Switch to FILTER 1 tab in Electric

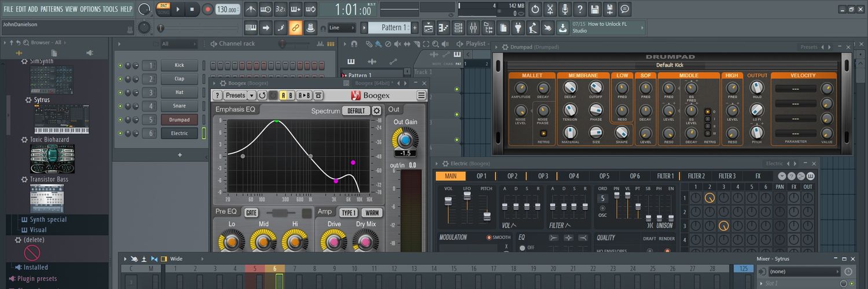coord(665,176)
